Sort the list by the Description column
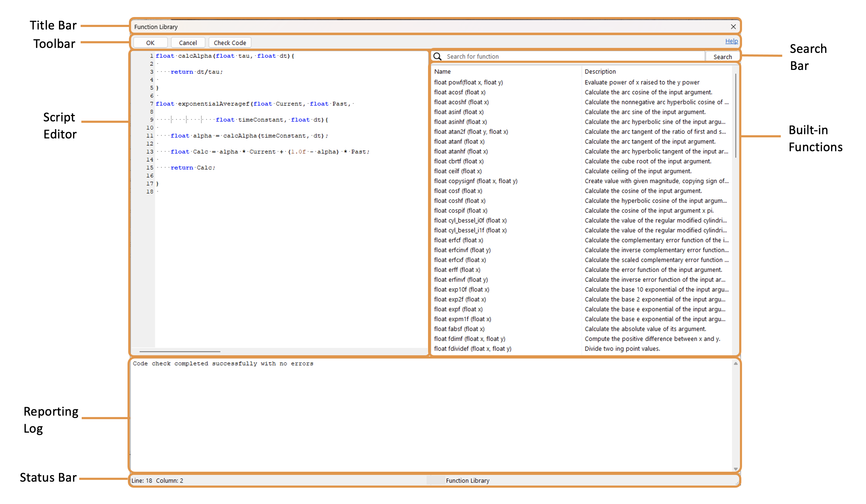This screenshot has height=504, width=866. (x=600, y=71)
